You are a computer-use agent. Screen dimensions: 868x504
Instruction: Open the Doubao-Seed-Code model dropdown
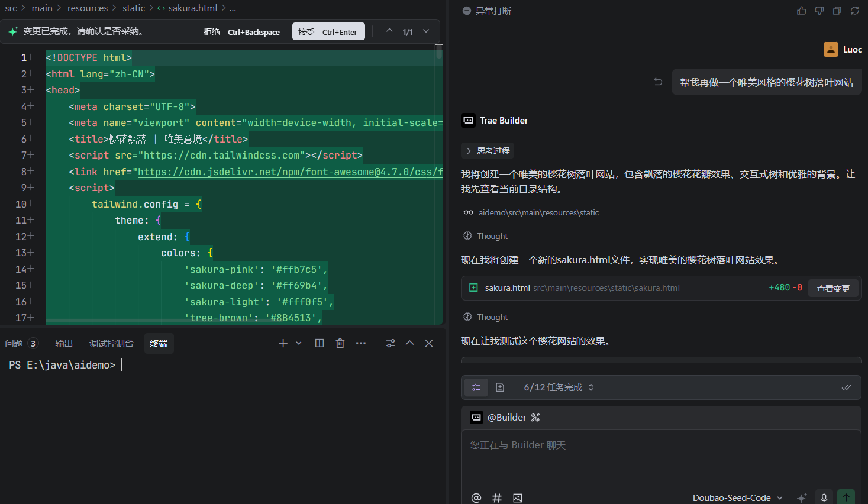(737, 498)
